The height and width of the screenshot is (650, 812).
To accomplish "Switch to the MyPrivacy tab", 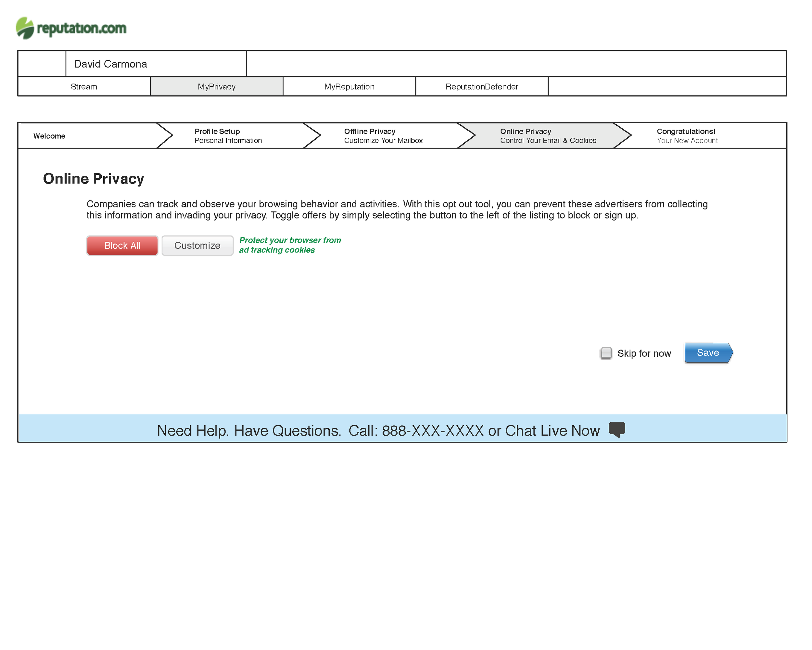I will (217, 87).
